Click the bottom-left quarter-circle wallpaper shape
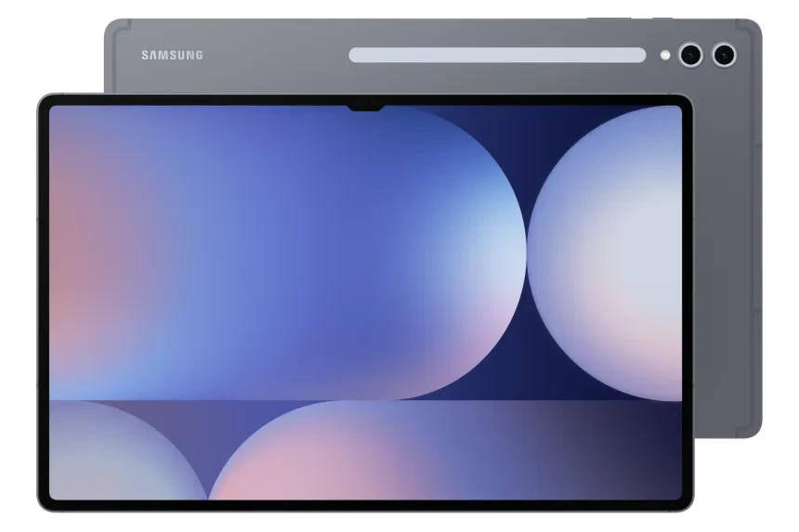The image size is (799, 532). pos(111,455)
